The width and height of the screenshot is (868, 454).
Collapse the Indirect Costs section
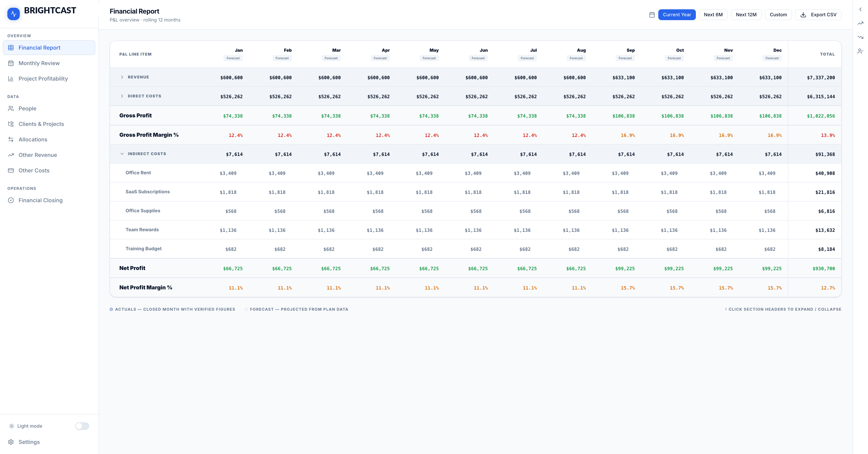tap(122, 154)
